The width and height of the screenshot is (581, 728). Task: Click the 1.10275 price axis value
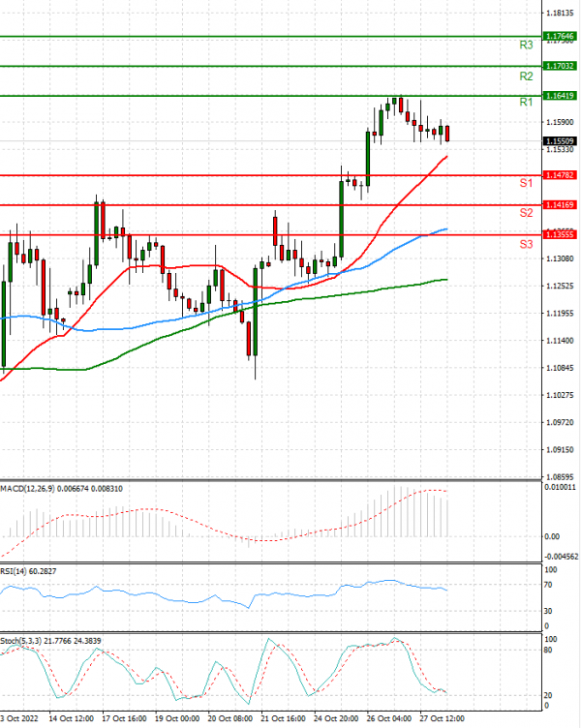point(560,395)
